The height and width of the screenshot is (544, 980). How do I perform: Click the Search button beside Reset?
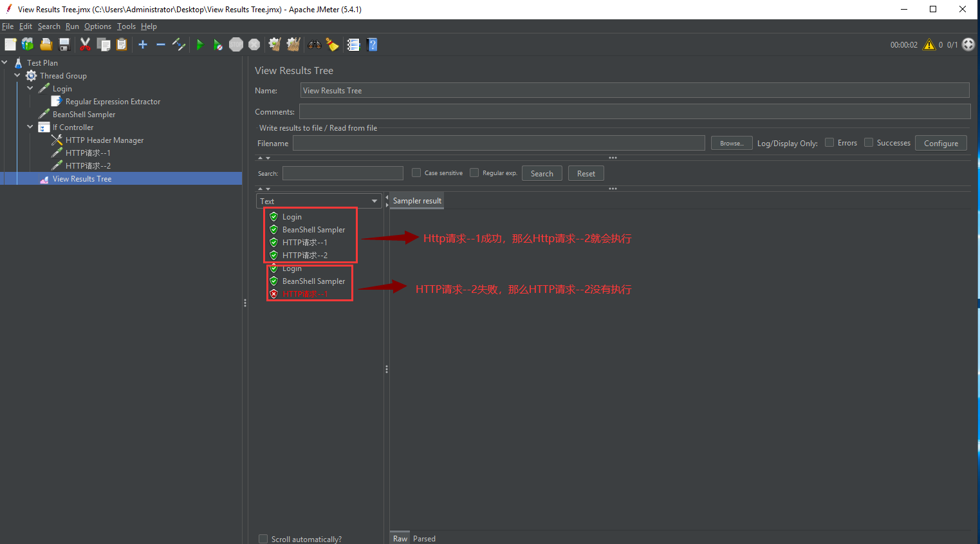point(542,173)
